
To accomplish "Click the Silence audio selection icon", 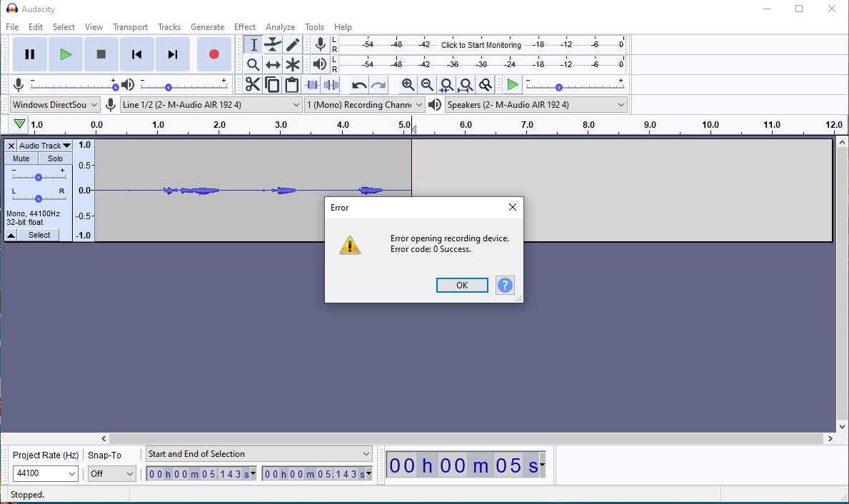I will point(331,85).
